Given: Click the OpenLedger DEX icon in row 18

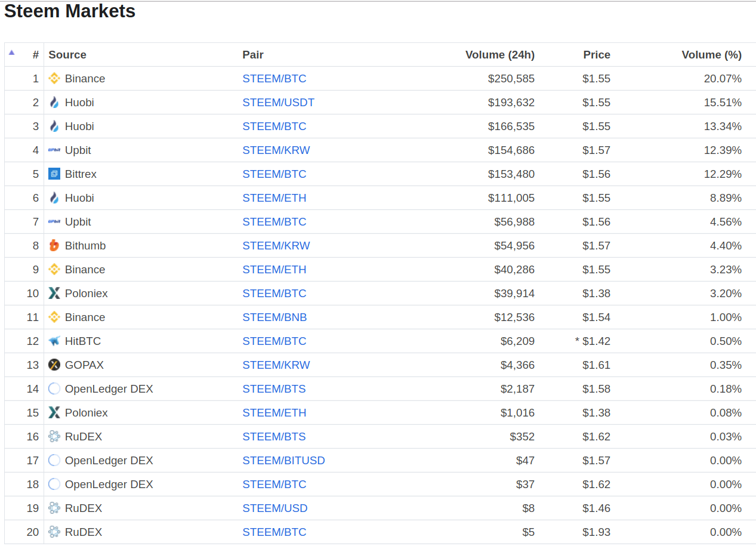Looking at the screenshot, I should tap(54, 484).
